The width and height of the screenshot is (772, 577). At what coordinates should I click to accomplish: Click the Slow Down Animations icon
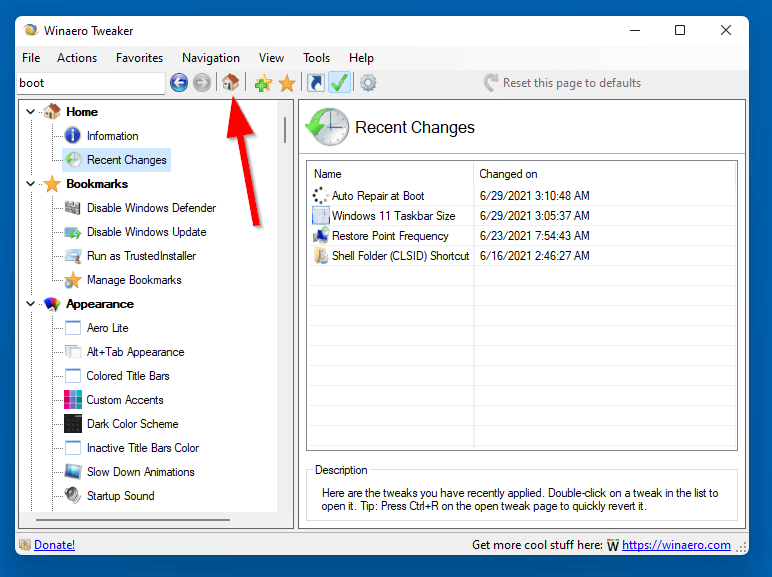click(73, 472)
